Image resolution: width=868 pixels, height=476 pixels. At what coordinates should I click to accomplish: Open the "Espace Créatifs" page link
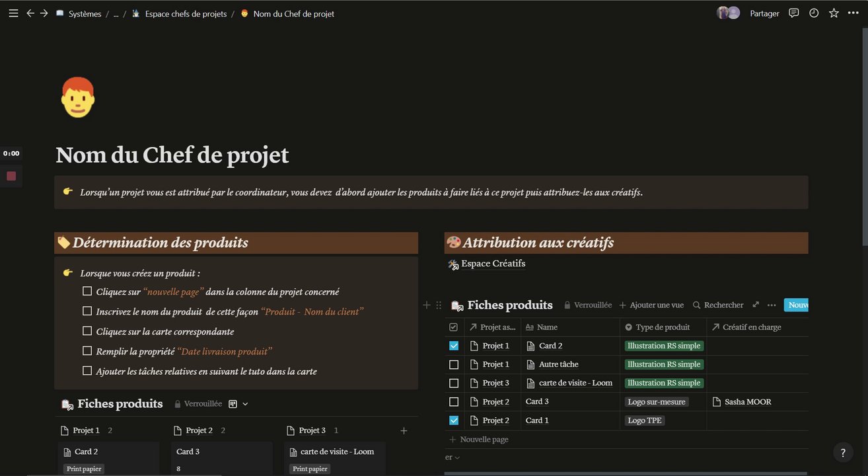coord(493,264)
